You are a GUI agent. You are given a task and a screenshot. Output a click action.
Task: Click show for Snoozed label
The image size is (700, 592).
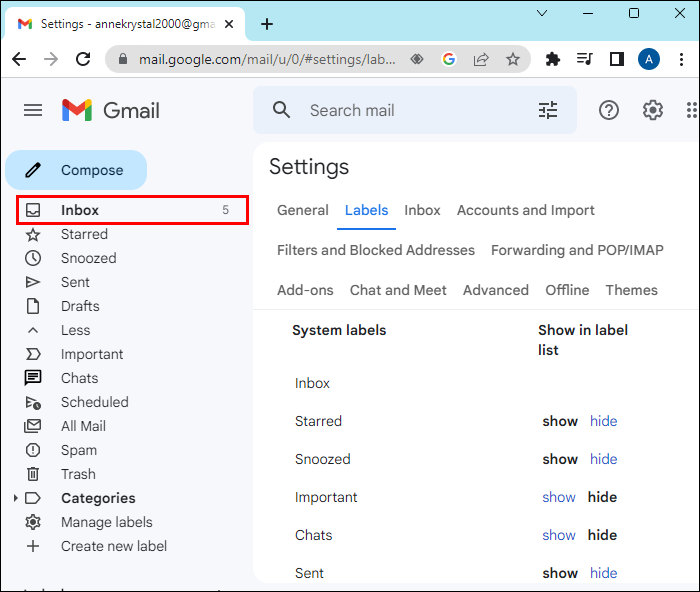tap(560, 459)
